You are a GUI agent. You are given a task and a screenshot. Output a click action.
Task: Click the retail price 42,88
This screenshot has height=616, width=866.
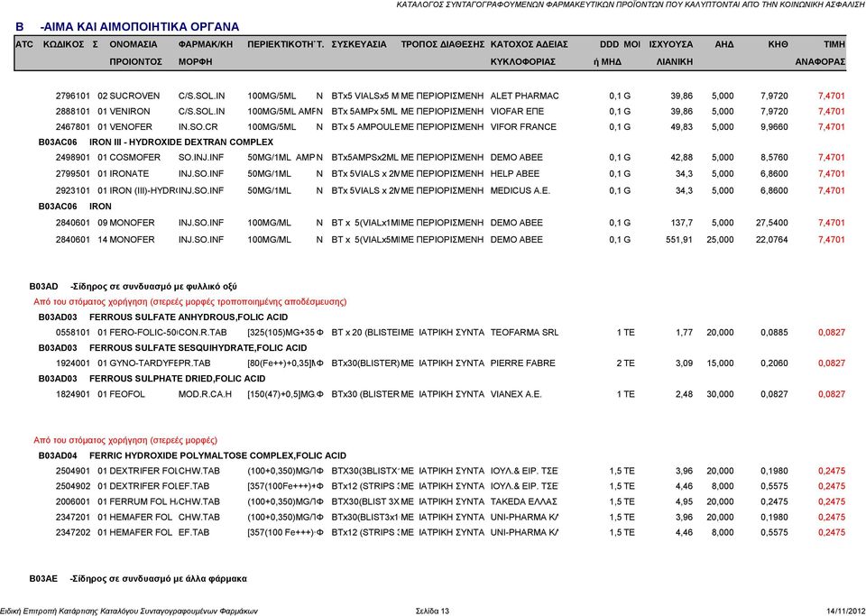[x=682, y=157]
